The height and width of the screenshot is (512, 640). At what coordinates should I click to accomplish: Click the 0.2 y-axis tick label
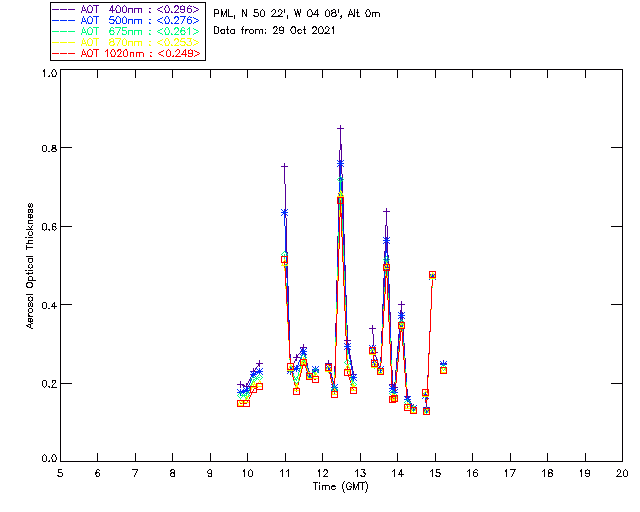[x=49, y=384]
